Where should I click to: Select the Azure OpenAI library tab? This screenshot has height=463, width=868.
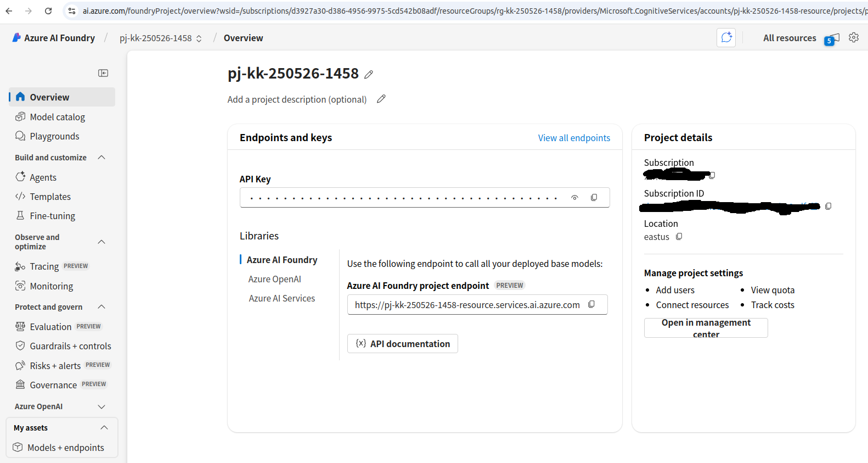click(x=274, y=279)
